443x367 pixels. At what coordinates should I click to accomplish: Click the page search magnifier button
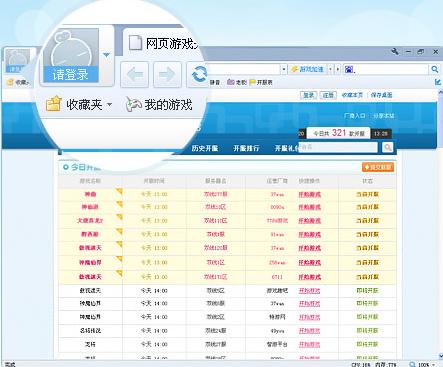pos(387,147)
